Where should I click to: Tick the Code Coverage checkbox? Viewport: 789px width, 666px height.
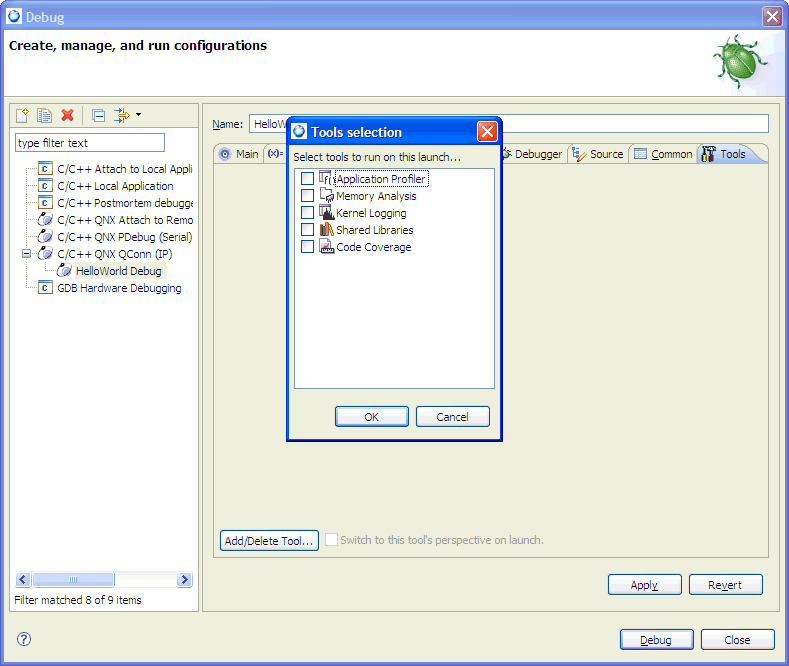(x=307, y=247)
